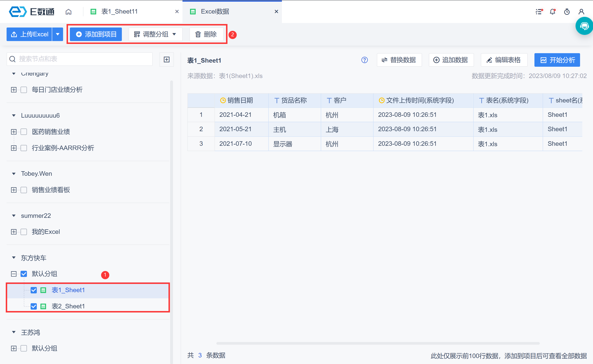Click the 开始分析 button
593x364 pixels.
point(557,60)
